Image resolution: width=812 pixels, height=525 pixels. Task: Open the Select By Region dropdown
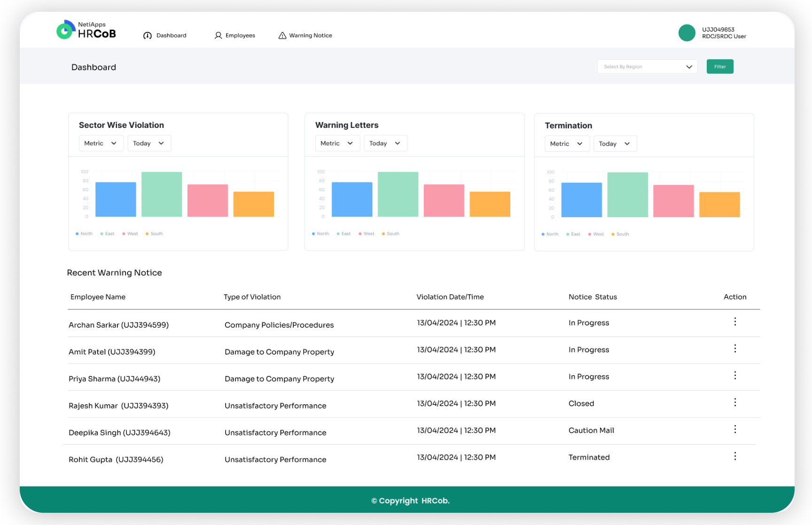pyautogui.click(x=647, y=66)
